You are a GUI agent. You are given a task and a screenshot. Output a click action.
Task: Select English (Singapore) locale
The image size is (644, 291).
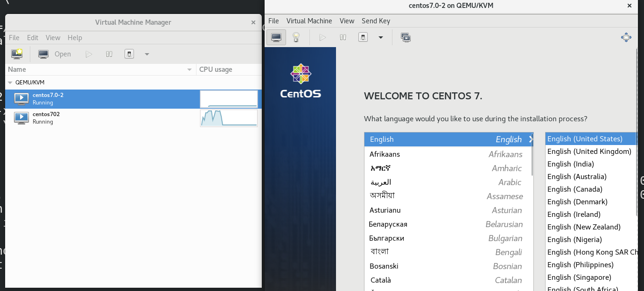tap(591, 277)
